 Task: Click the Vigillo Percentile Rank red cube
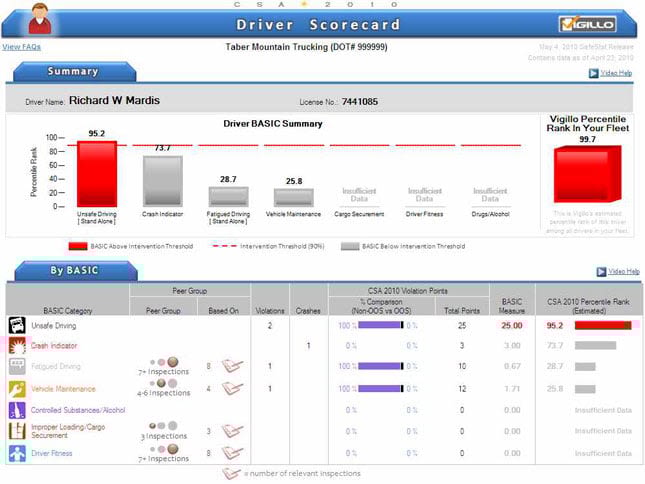point(587,174)
